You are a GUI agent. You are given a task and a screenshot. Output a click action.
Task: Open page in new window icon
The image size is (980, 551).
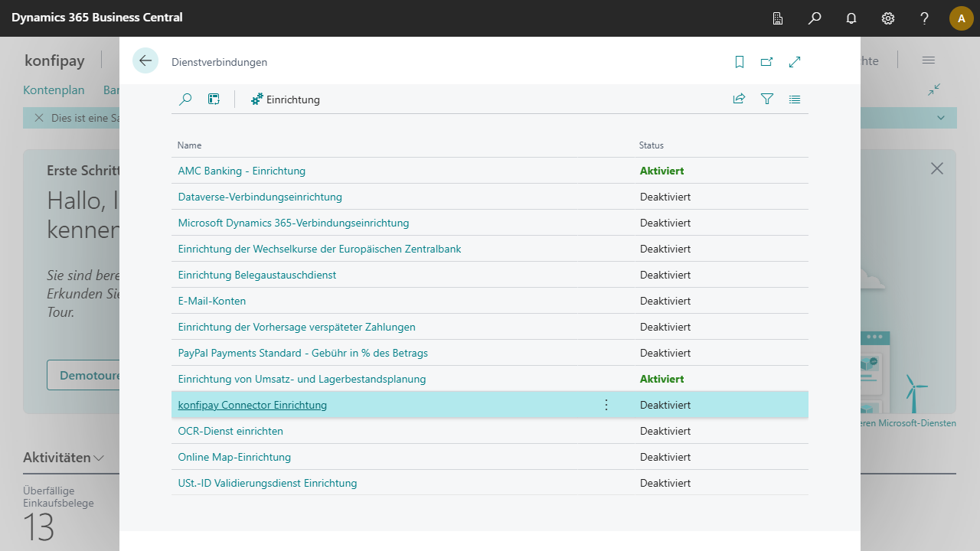pos(766,62)
